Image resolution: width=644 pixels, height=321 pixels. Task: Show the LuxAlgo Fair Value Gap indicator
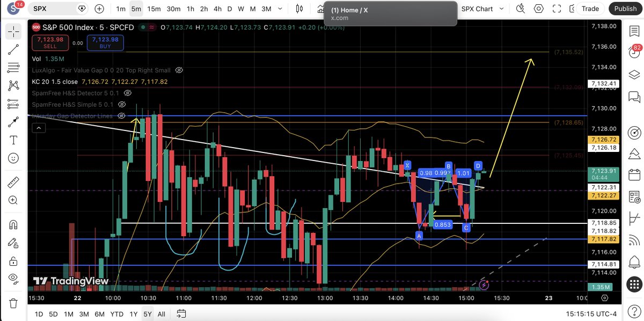tap(179, 70)
